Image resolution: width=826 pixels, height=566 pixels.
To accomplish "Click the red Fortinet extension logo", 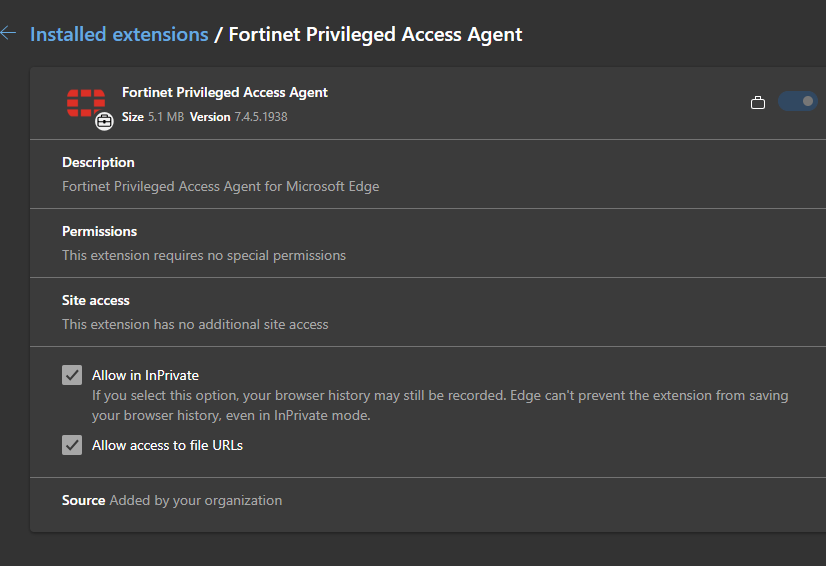I will pos(85,102).
